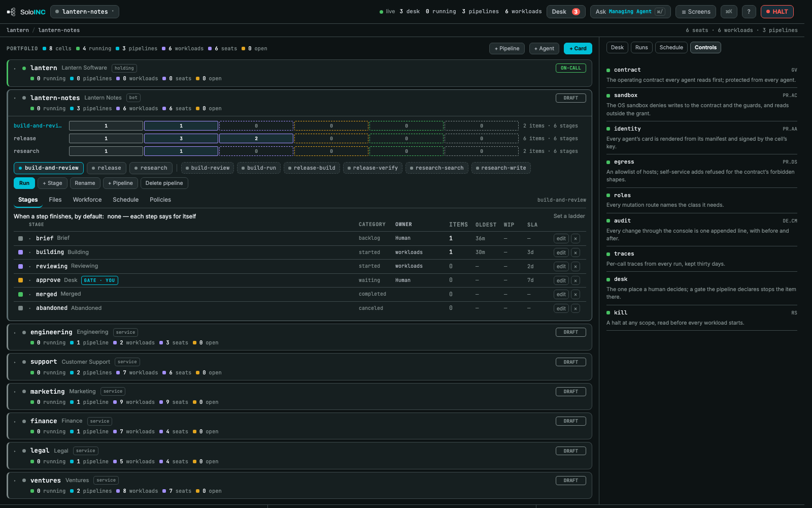Click the green status dot of lantern cell
This screenshot has width=812, height=508.
[24, 68]
